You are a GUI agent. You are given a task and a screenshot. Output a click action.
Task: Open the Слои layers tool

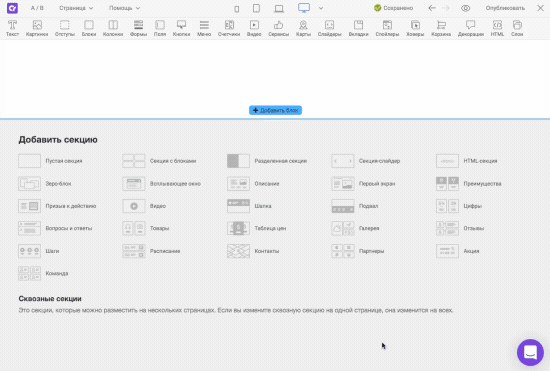[x=517, y=28]
